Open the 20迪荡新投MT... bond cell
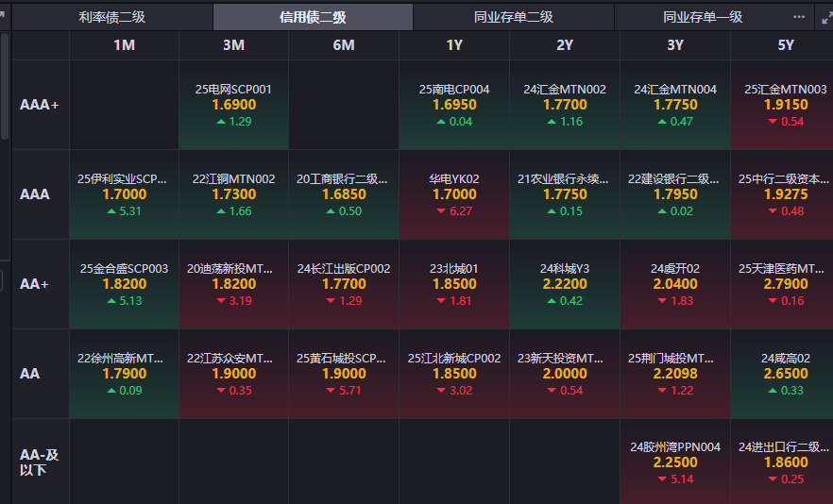 click(234, 284)
